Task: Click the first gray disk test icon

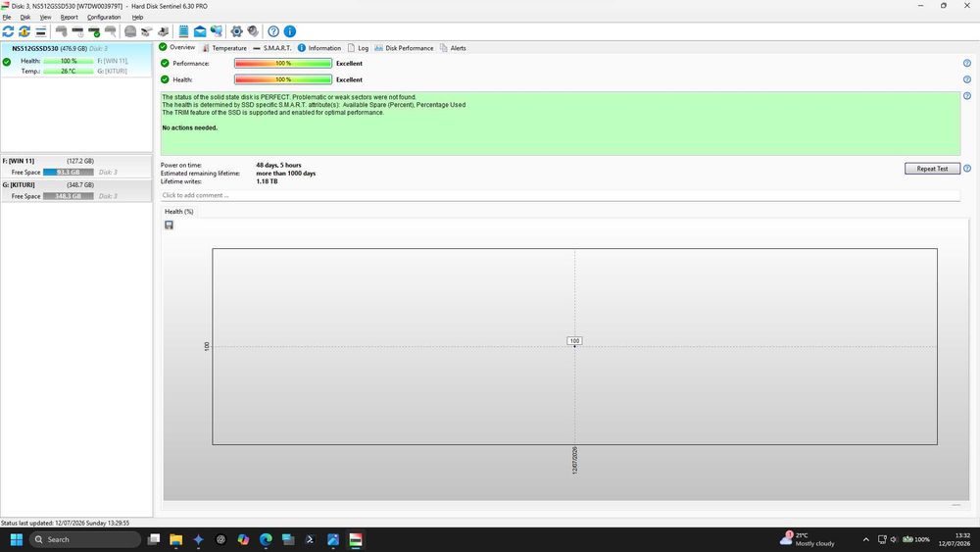Action: [61, 31]
